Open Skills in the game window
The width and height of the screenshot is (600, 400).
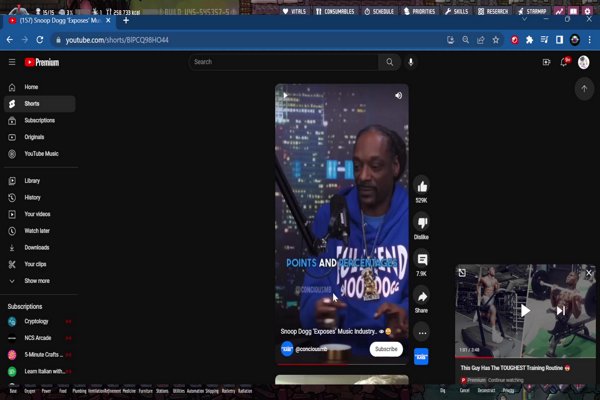pos(457,11)
